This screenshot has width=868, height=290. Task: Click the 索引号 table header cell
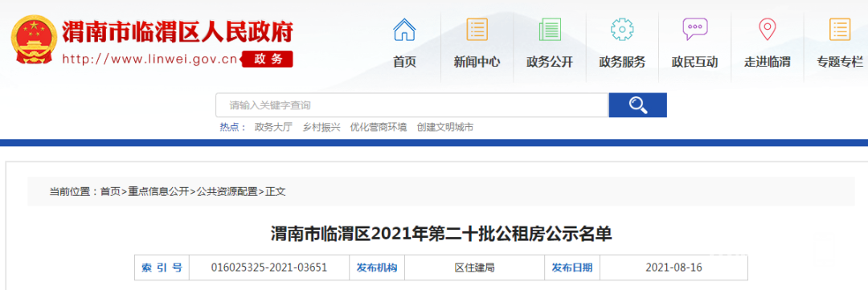[162, 268]
